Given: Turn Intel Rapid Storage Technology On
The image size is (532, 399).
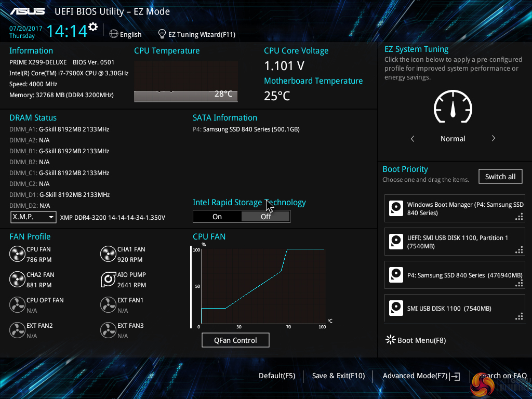Looking at the screenshot, I should click(x=217, y=217).
